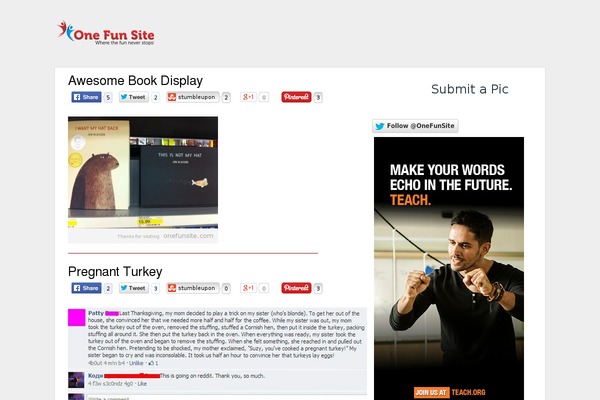Share Awesome Book Display on Facebook
Screen dimensions: 600x400
[x=86, y=97]
